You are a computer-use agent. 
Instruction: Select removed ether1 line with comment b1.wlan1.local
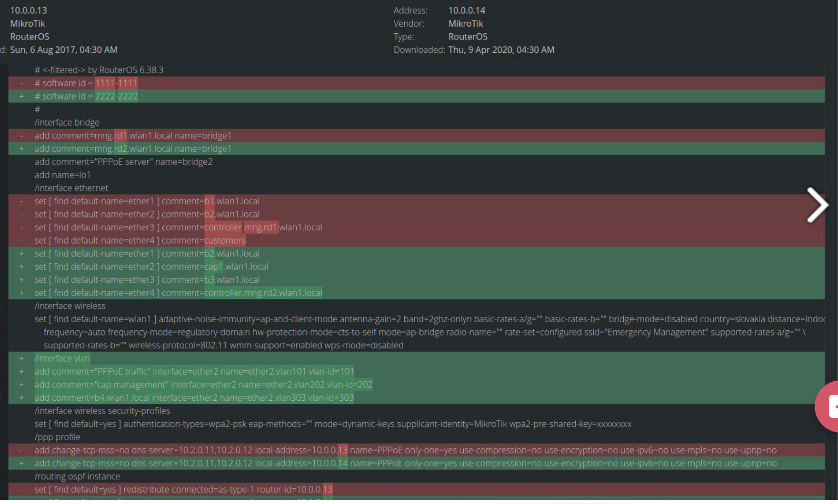click(x=417, y=201)
